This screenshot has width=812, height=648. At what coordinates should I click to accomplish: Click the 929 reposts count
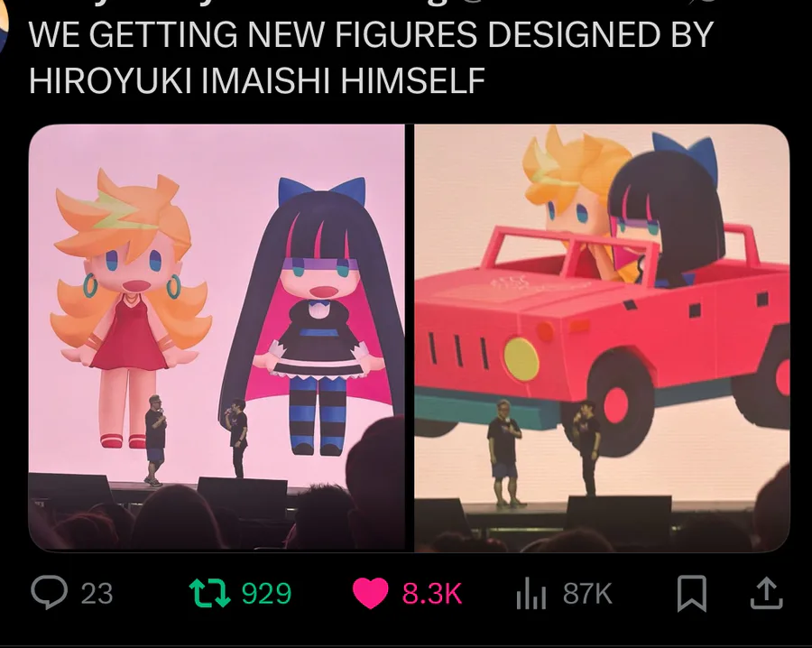(266, 594)
